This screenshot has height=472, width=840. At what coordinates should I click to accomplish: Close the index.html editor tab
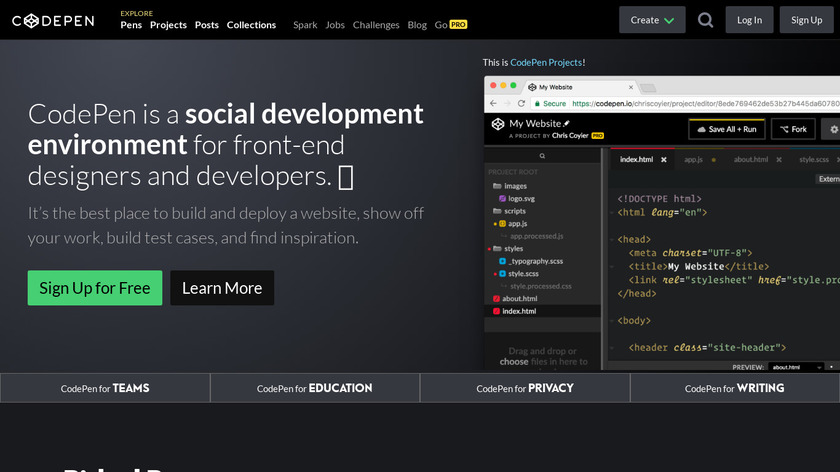tap(664, 160)
